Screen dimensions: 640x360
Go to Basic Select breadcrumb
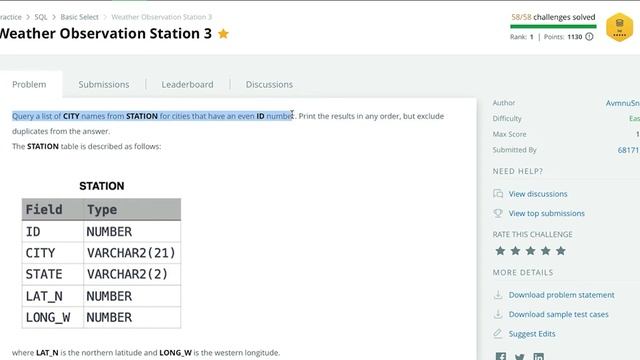pyautogui.click(x=79, y=17)
